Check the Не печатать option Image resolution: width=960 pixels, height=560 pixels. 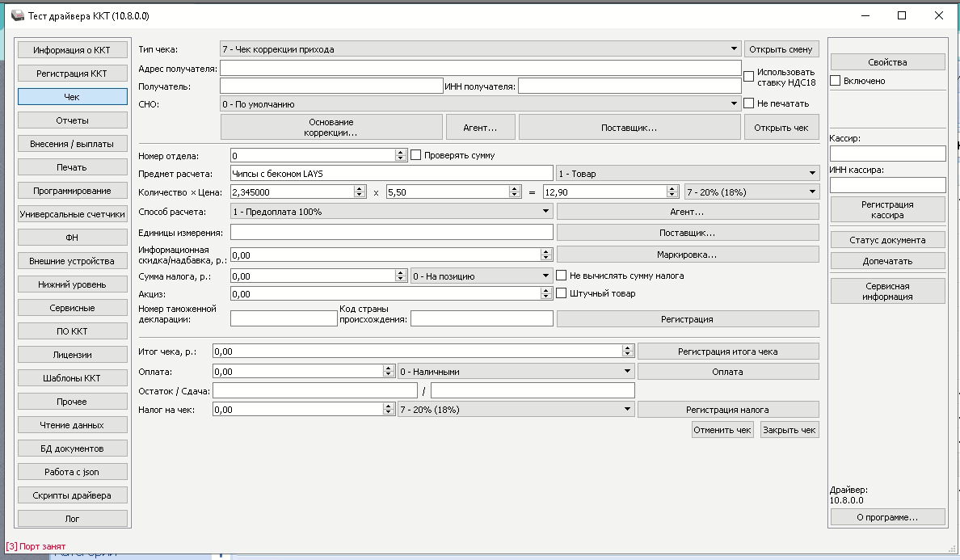748,103
